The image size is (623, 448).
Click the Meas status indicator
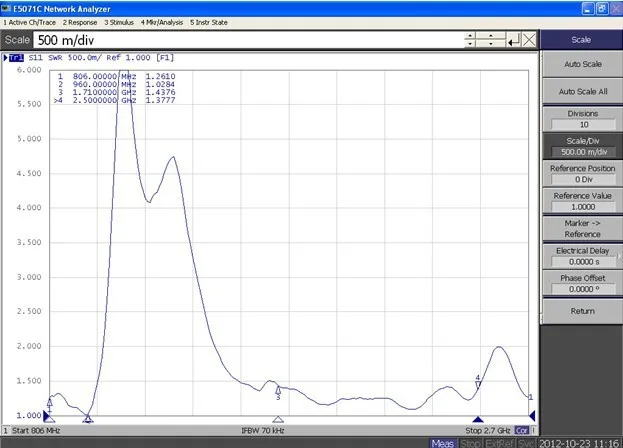tap(443, 443)
